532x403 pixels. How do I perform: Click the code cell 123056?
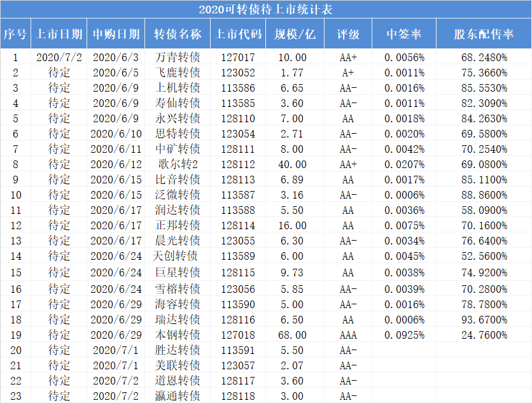[238, 289]
